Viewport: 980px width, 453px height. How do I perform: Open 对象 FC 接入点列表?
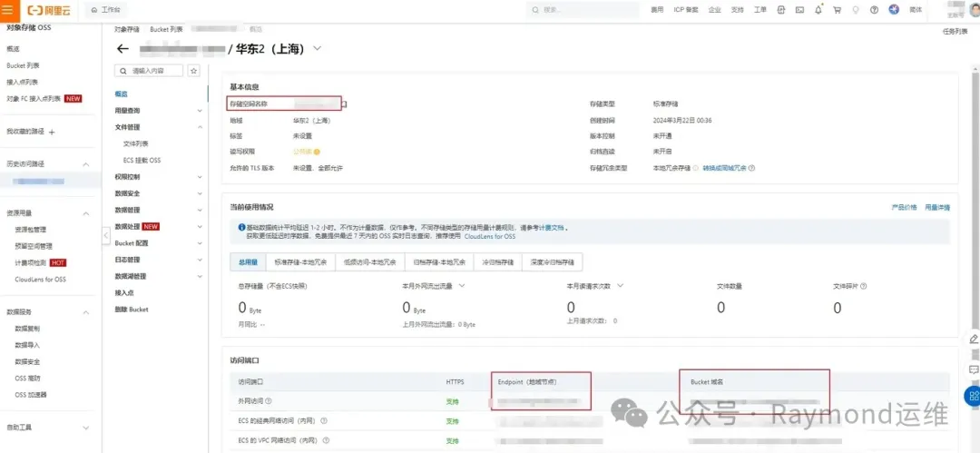point(34,99)
